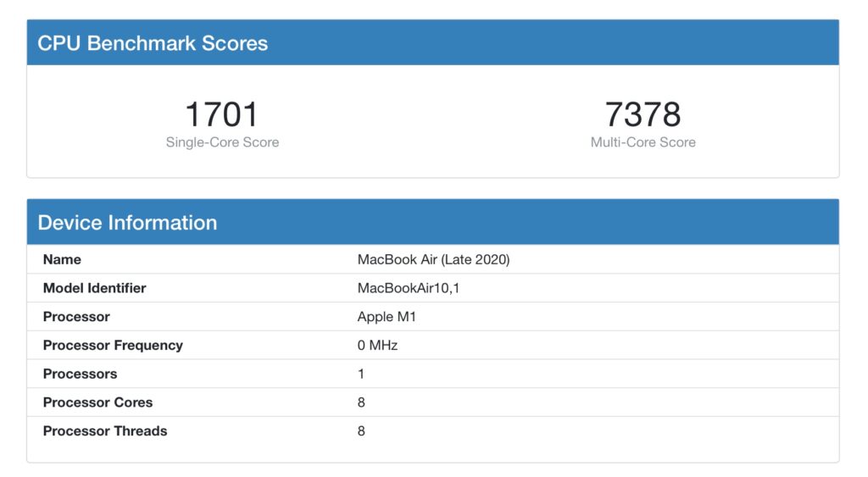
Task: Select the Processor Threads value 8
Action: tap(361, 431)
